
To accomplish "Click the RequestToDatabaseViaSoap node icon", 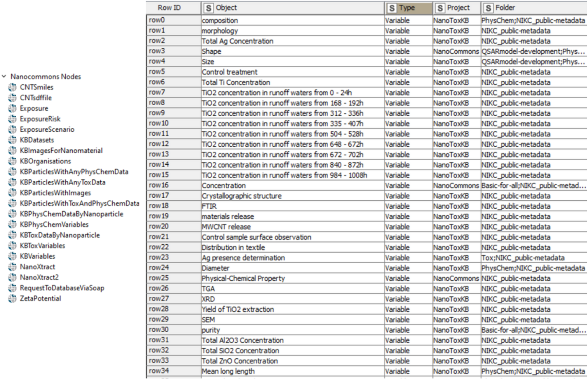I will [x=12, y=288].
